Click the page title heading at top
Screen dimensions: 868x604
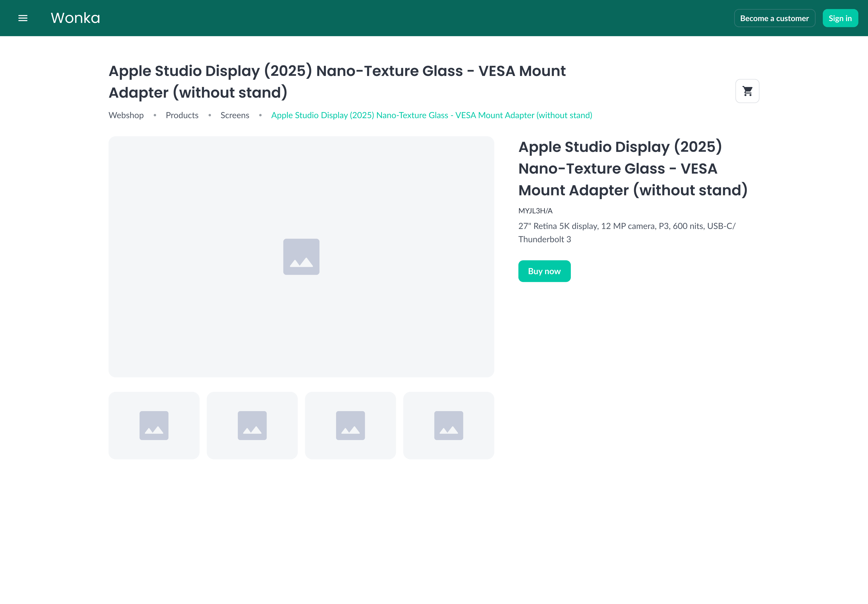pyautogui.click(x=337, y=82)
